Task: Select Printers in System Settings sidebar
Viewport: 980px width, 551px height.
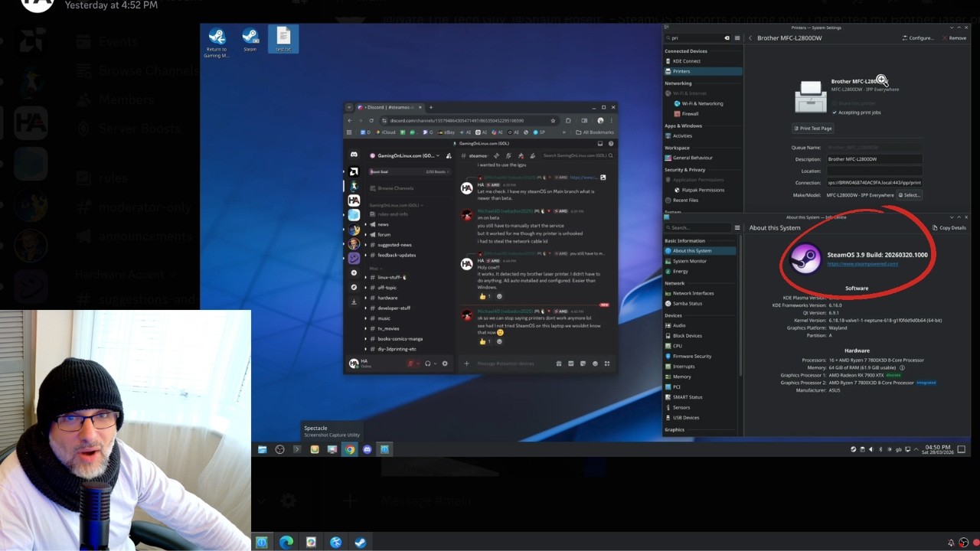Action: click(x=703, y=71)
